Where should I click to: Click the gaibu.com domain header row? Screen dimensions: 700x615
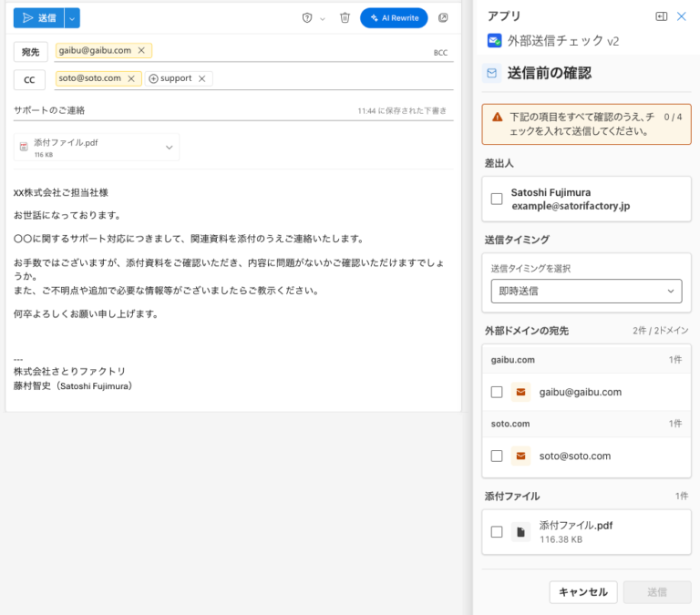[586, 359]
